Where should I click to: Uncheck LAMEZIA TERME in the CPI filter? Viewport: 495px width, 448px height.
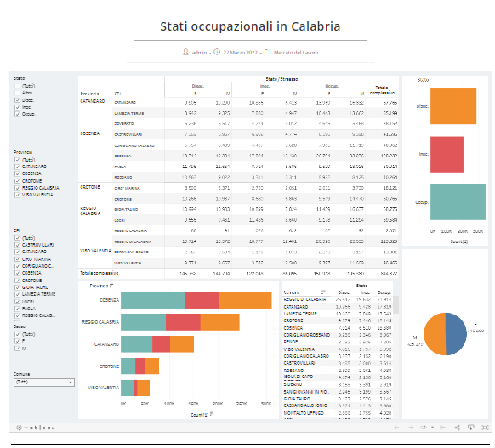click(x=17, y=294)
